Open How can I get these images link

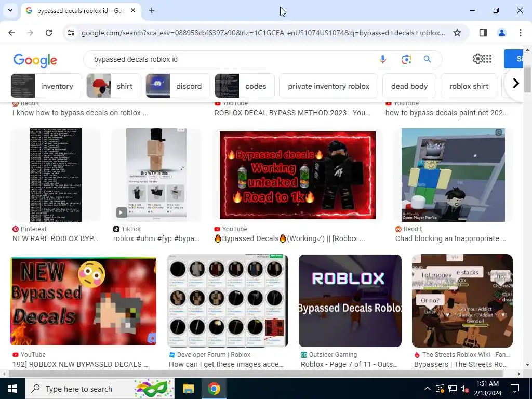pos(226,364)
